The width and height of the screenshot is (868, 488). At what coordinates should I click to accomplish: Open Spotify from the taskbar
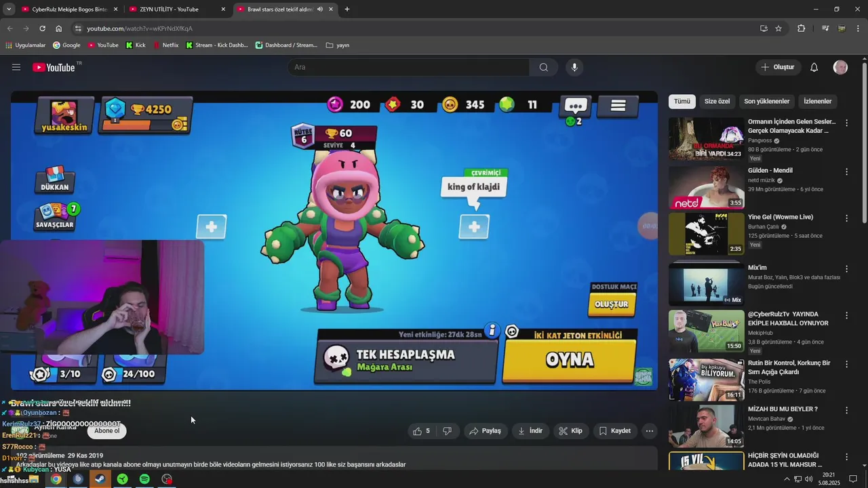pyautogui.click(x=144, y=479)
